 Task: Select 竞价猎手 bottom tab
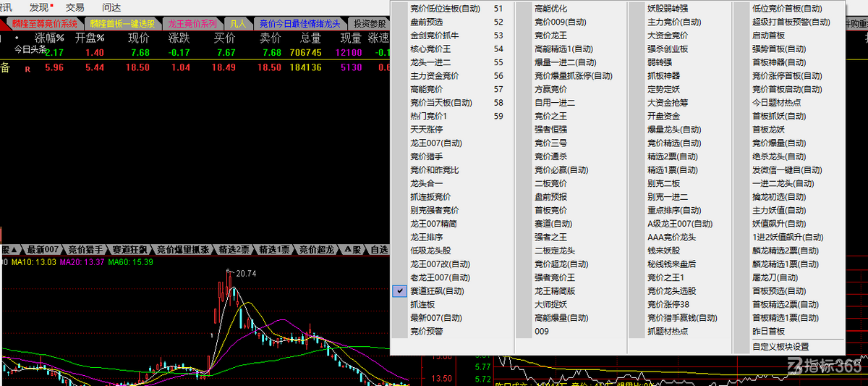pos(85,250)
